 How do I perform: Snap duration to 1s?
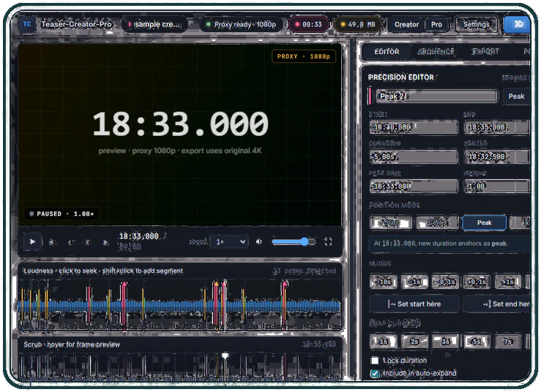click(x=384, y=342)
